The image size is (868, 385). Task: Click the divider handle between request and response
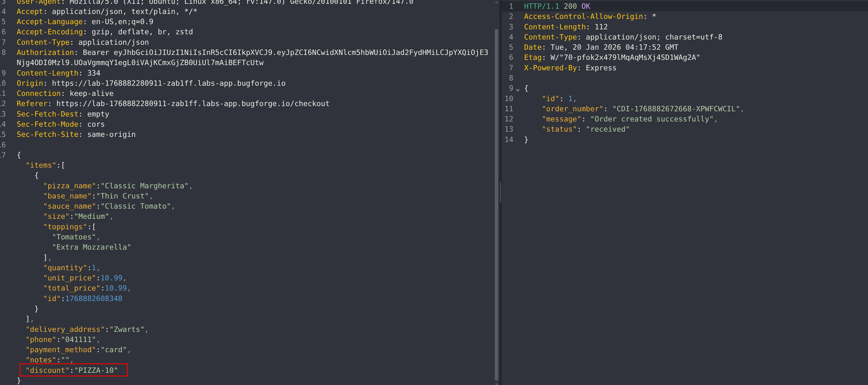[500, 192]
